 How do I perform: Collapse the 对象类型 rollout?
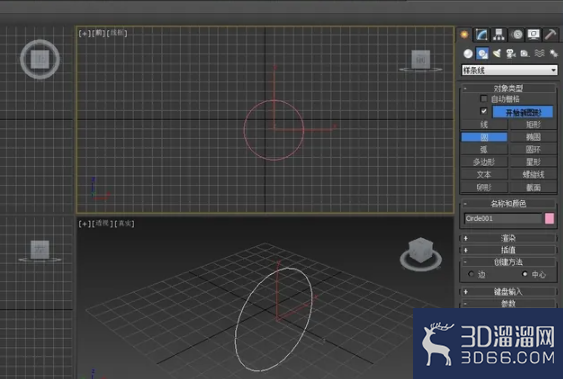click(x=508, y=88)
